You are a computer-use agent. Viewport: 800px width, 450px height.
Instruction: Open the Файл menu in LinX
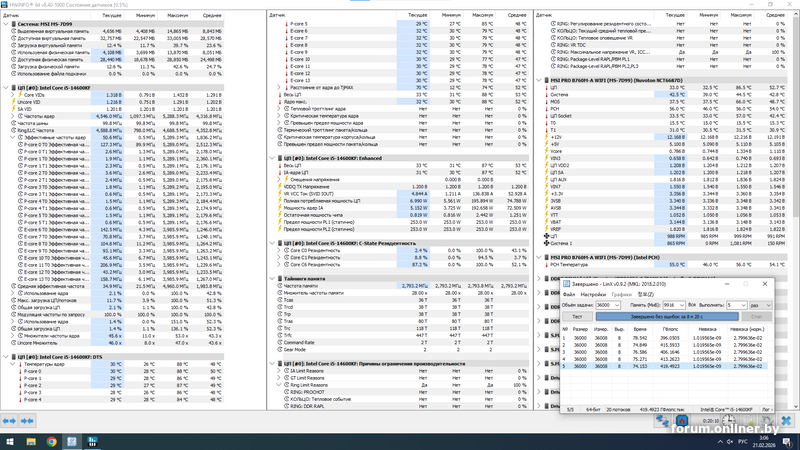click(x=570, y=294)
